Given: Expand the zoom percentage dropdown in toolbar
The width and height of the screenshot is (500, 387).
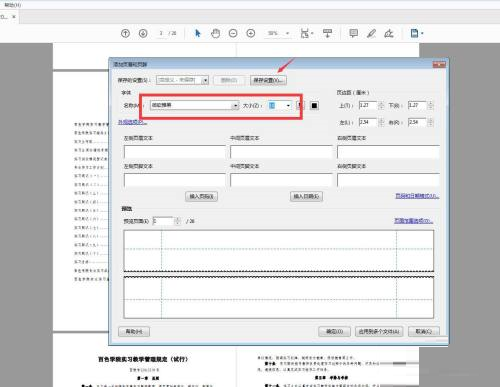Looking at the screenshot, I should [x=287, y=33].
